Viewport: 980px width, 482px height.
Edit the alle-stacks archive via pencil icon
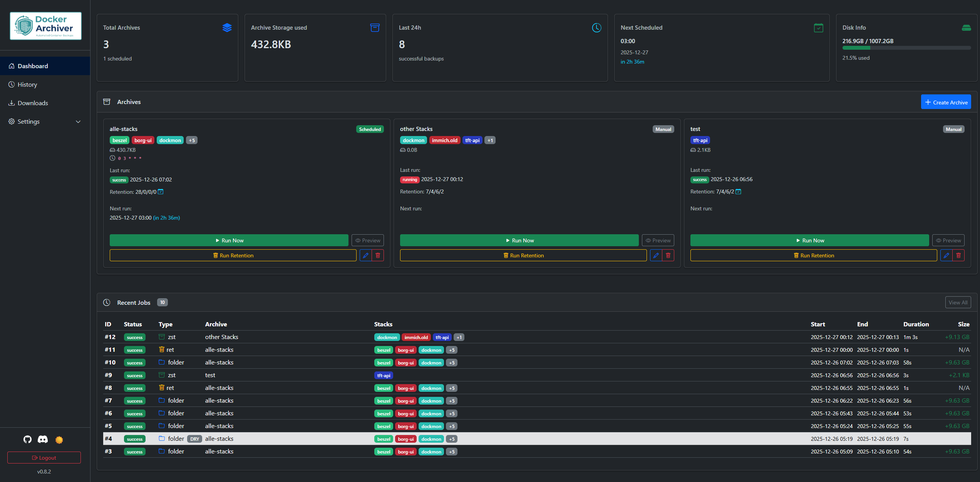click(365, 255)
